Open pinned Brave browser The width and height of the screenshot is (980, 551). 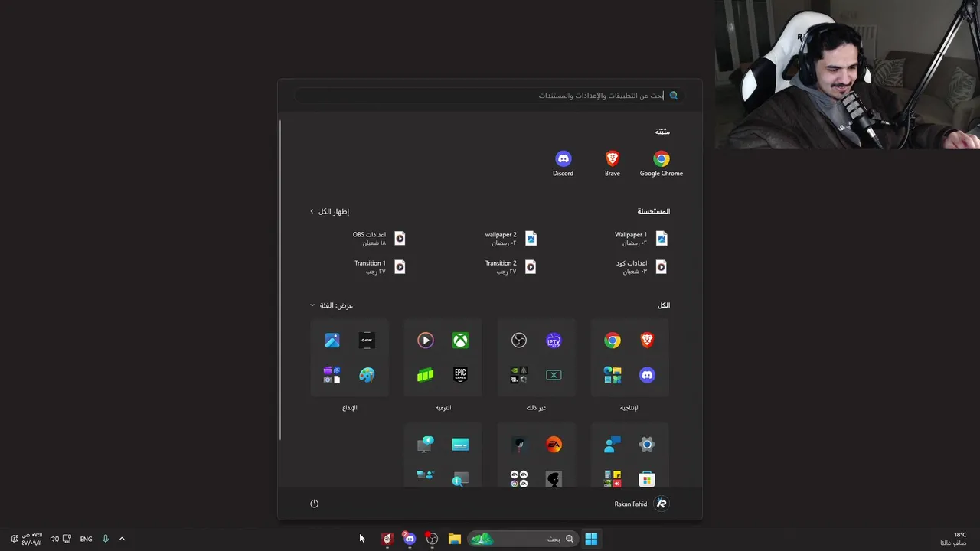(x=612, y=163)
